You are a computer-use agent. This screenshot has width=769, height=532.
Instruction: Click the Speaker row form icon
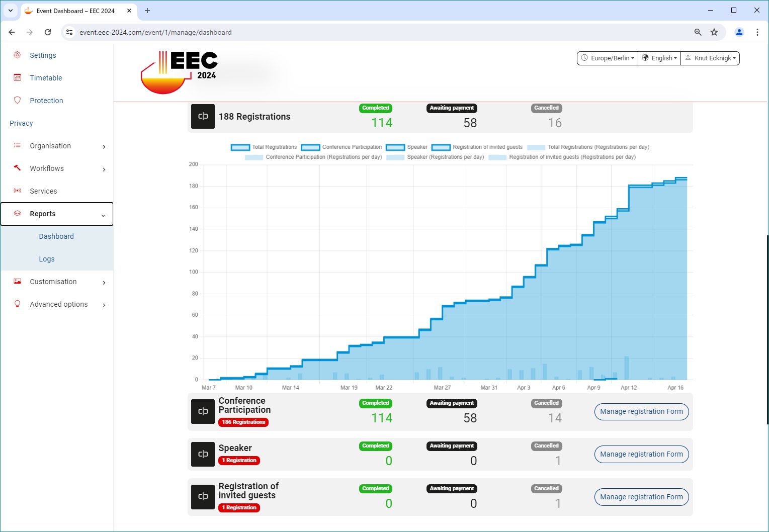[203, 454]
